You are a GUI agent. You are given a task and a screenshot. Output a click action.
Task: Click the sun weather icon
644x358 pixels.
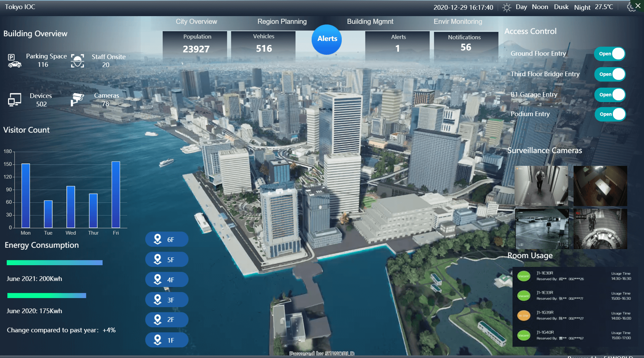tap(507, 7)
